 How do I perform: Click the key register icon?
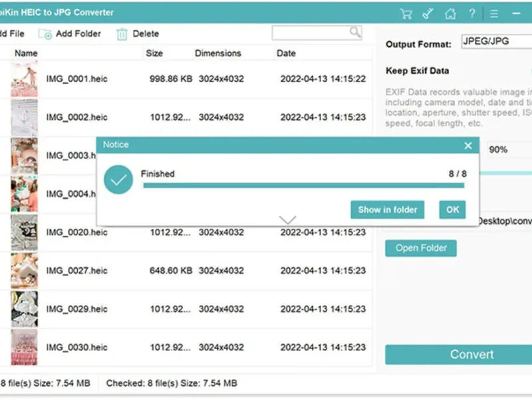pyautogui.click(x=428, y=14)
